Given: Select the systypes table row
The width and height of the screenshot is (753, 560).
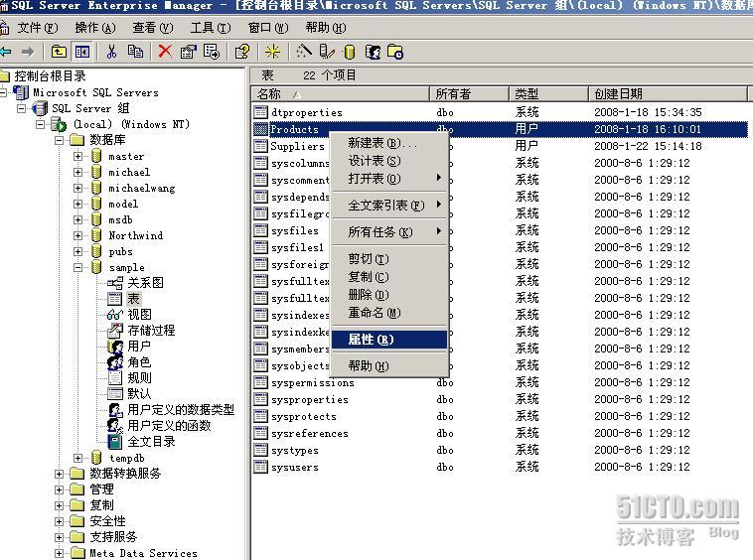Looking at the screenshot, I should coord(500,450).
